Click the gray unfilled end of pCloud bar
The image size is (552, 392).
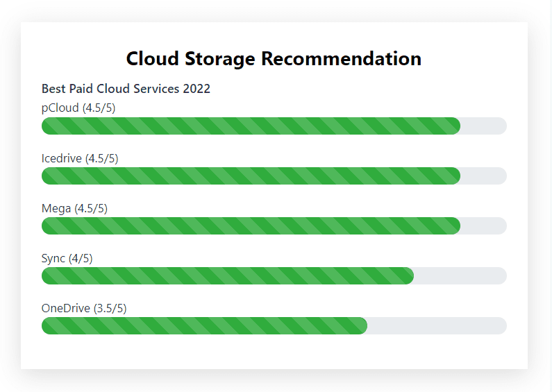tap(484, 126)
